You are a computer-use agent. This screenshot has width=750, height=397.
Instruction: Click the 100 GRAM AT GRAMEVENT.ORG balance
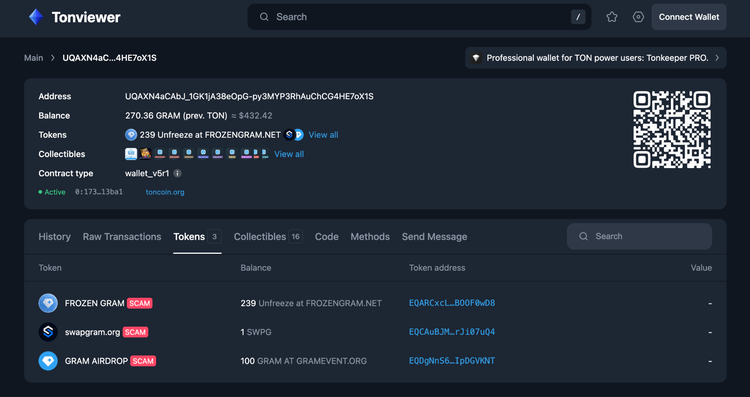pyautogui.click(x=304, y=361)
